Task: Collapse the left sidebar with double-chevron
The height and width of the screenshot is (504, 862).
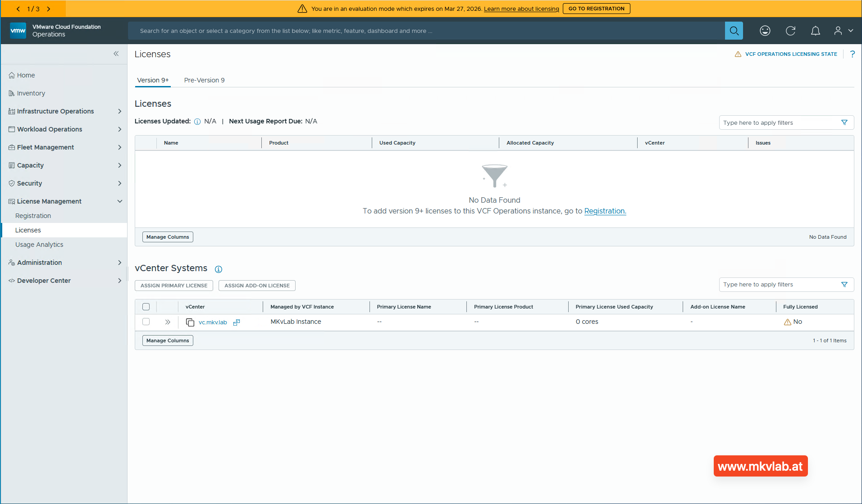Action: tap(116, 54)
